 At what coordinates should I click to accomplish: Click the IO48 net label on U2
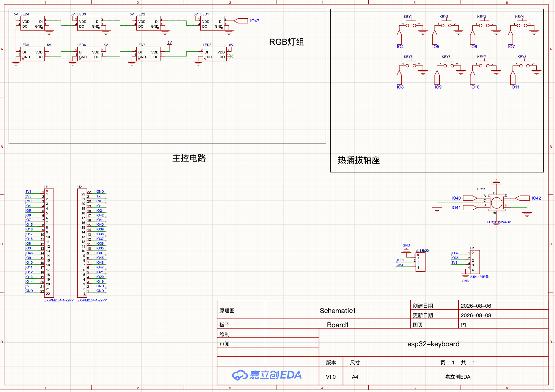click(x=100, y=263)
